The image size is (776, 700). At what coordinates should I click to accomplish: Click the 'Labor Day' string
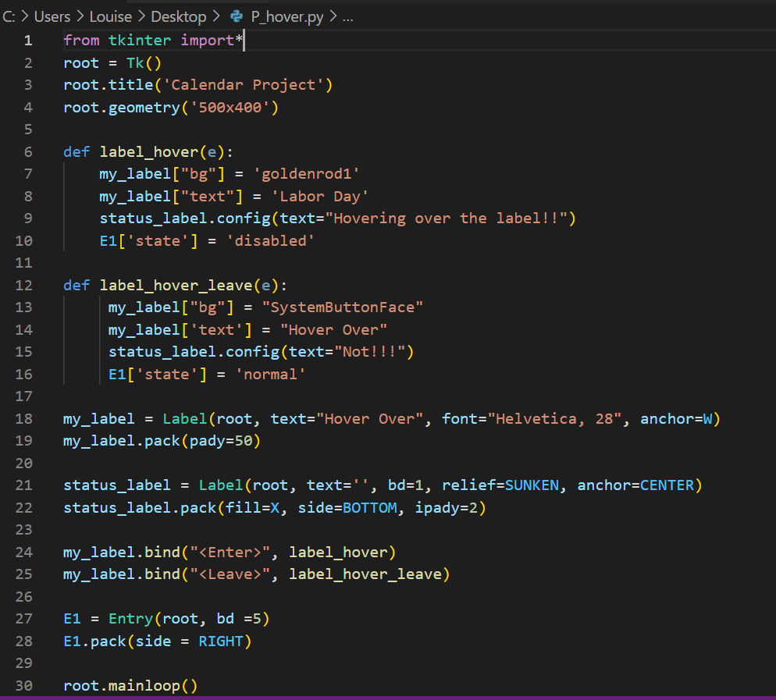[x=320, y=197]
